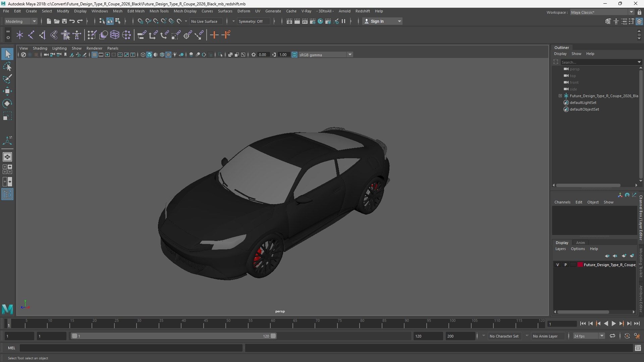644x362 pixels.
Task: Toggle the auto keyframe button
Action: [x=627, y=336]
